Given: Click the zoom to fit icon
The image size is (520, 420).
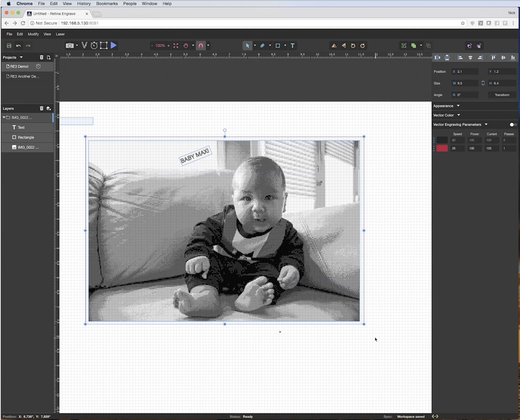Looking at the screenshot, I should coord(176,45).
